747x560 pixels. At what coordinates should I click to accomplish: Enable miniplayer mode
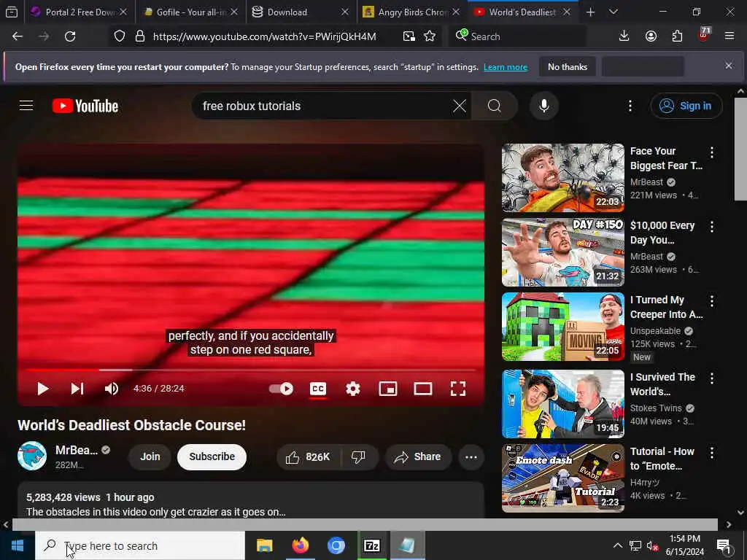pos(388,389)
